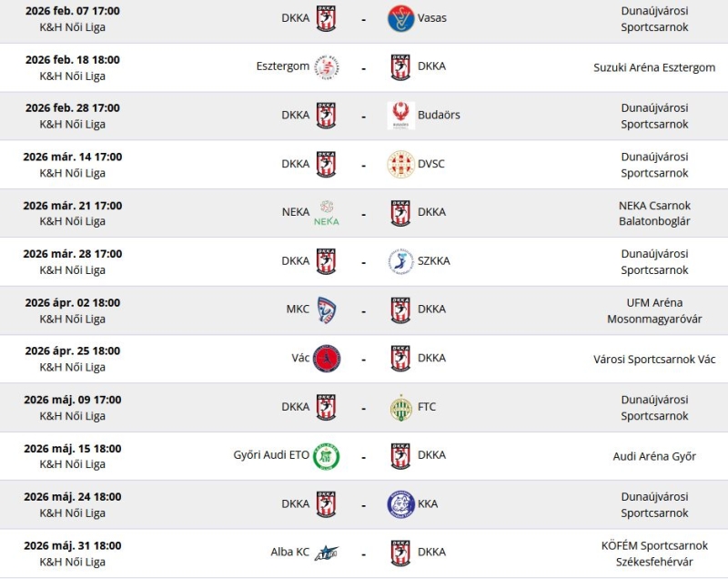The height and width of the screenshot is (579, 728).
Task: Select the Győri Audi ETO logo
Action: (327, 456)
